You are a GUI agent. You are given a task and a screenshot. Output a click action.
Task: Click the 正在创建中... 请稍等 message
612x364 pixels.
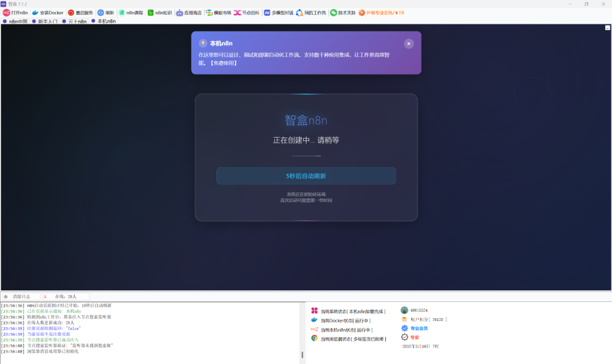coord(306,140)
